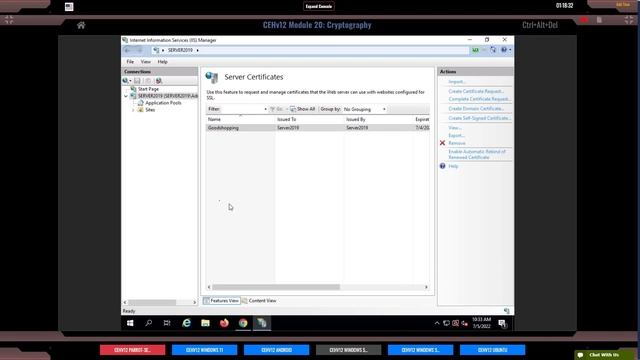Click the delete connection icon in Connections toolbar
The image size is (640, 360).
point(159,81)
